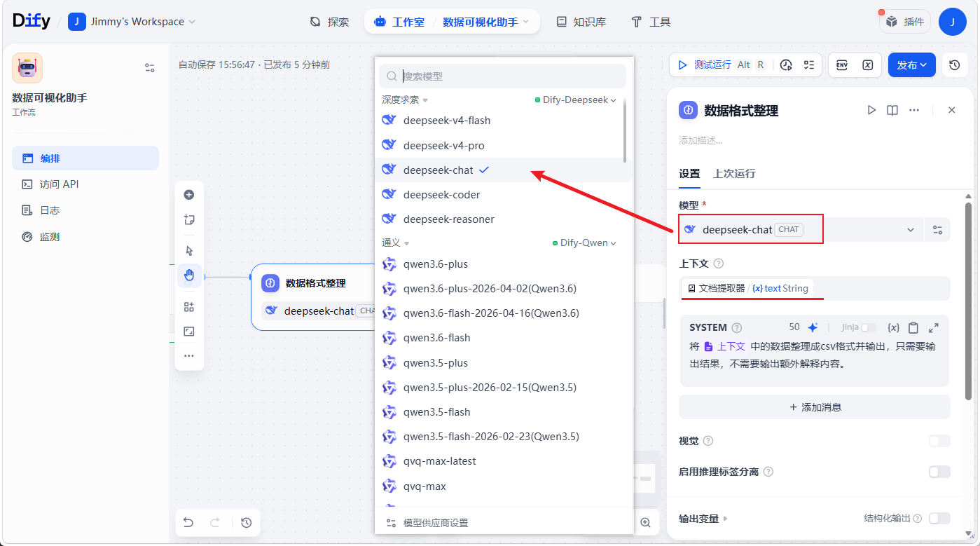Click the help icon next to 启用推理标签分离
Screen dimensions: 980x546
point(768,472)
